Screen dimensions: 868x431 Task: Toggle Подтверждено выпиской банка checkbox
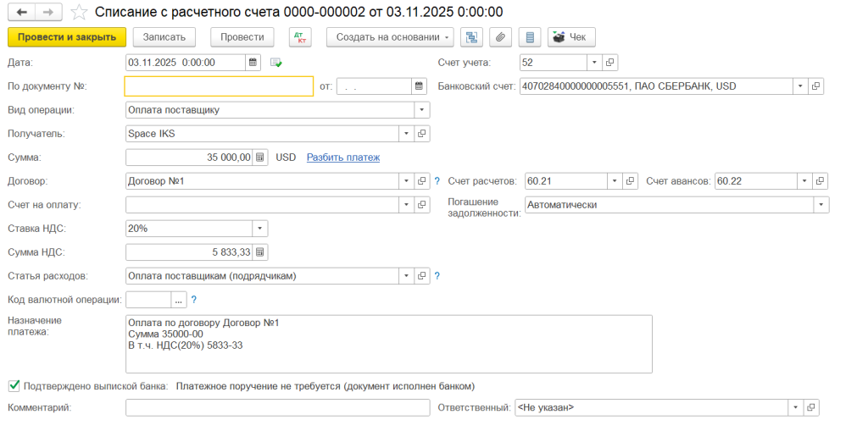14,385
